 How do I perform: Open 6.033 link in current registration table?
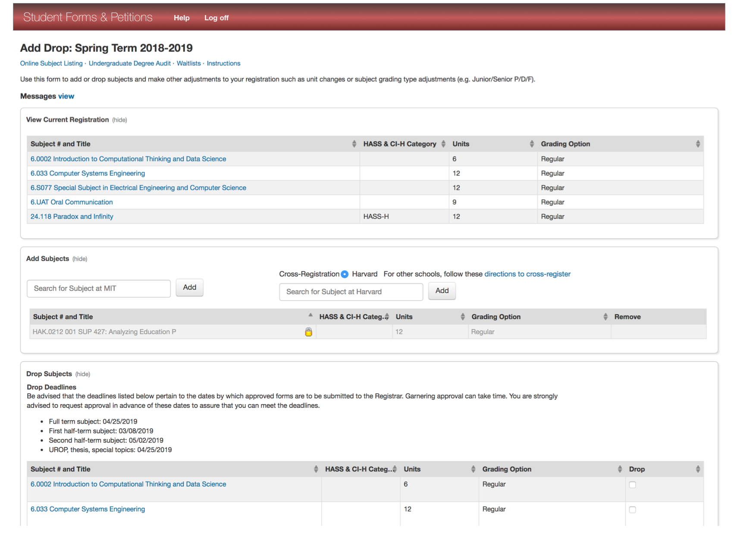click(x=88, y=173)
